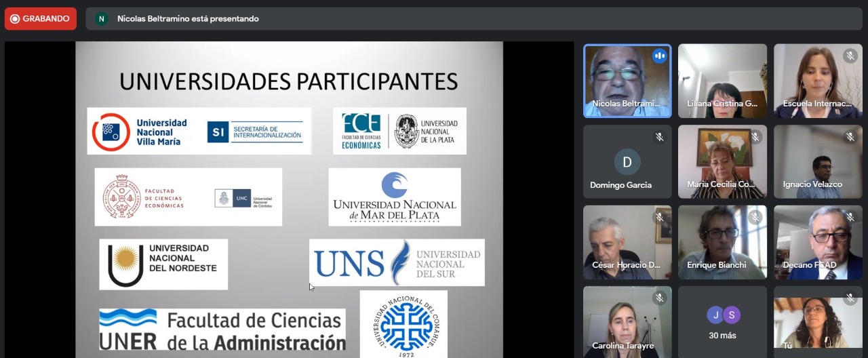Screen dimensions: 868x358
Task: Click muted mic icon on Enrique Bianchi tile
Action: pyautogui.click(x=755, y=218)
